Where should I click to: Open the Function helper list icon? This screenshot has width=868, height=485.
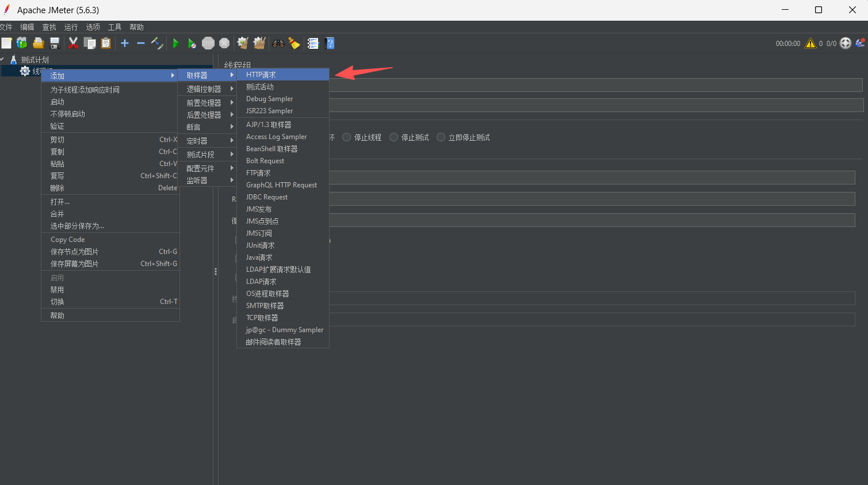point(313,43)
